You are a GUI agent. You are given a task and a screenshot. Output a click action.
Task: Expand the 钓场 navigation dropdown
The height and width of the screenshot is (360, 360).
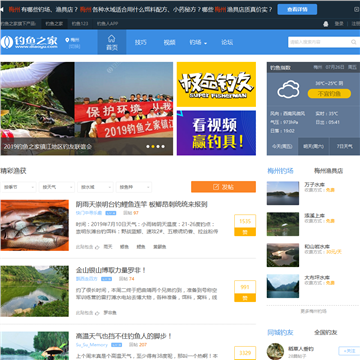pyautogui.click(x=198, y=42)
